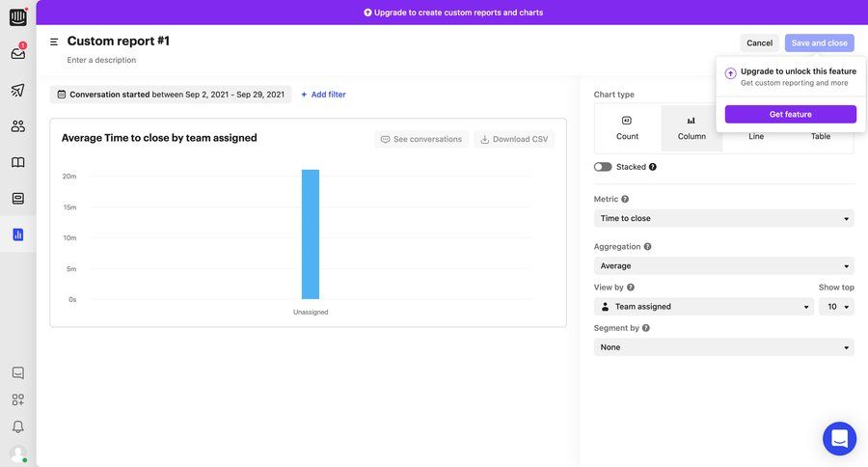Open the Aggregation dropdown showing Average
Image resolution: width=868 pixels, height=467 pixels.
(723, 266)
